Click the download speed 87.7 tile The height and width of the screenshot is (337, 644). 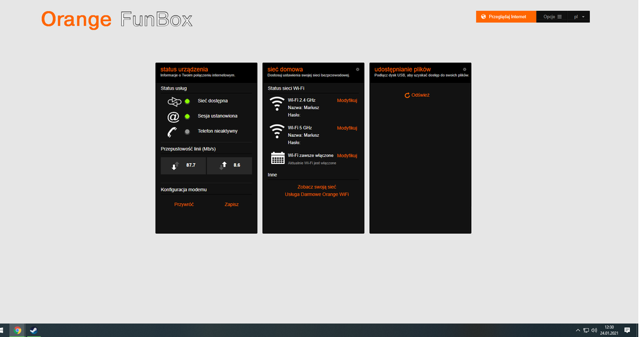[x=183, y=165]
